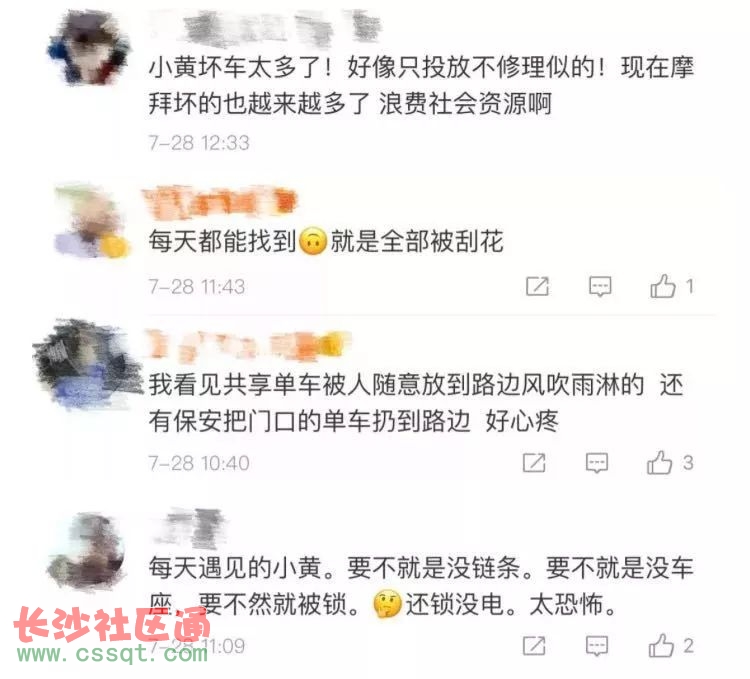The height and width of the screenshot is (679, 750).
Task: Open the orange username above 每天都能找到
Action: [220, 202]
